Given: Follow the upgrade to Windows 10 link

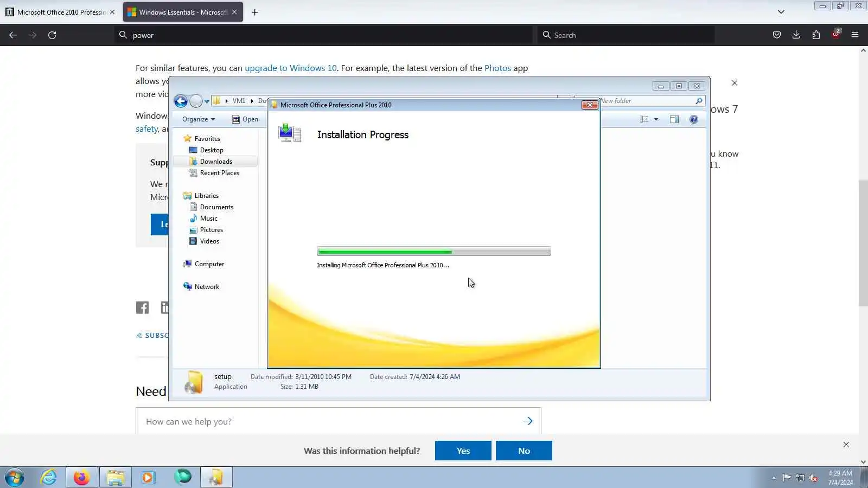Looking at the screenshot, I should (x=291, y=68).
